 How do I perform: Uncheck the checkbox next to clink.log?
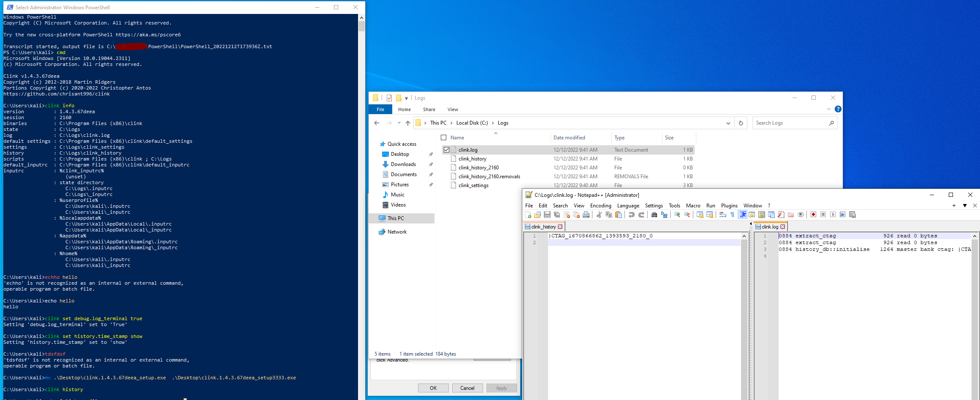(x=446, y=150)
